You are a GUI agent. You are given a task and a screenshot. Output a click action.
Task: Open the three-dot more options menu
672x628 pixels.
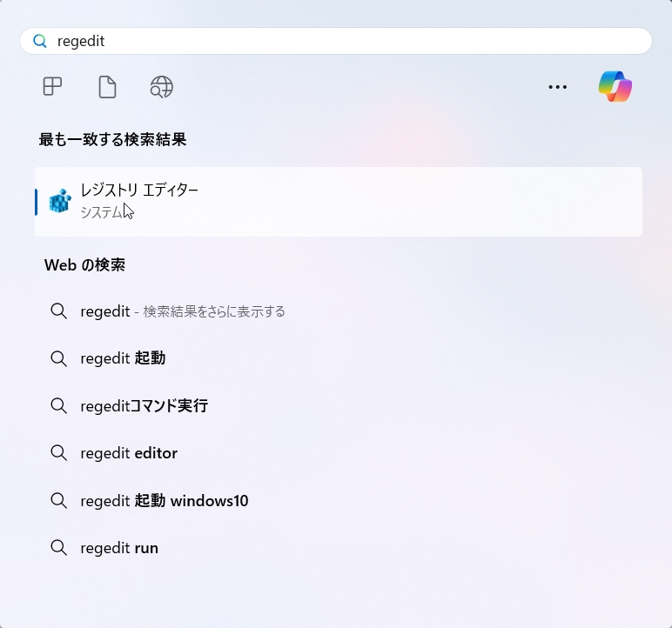[x=558, y=87]
